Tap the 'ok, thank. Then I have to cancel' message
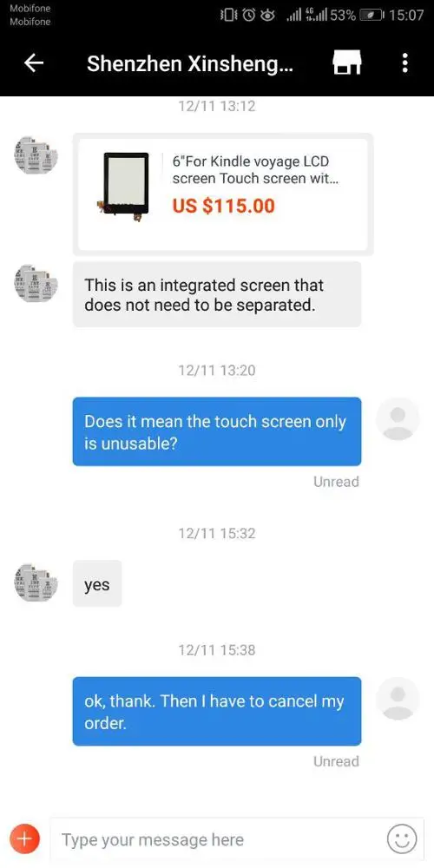The height and width of the screenshot is (868, 434). coord(217,712)
